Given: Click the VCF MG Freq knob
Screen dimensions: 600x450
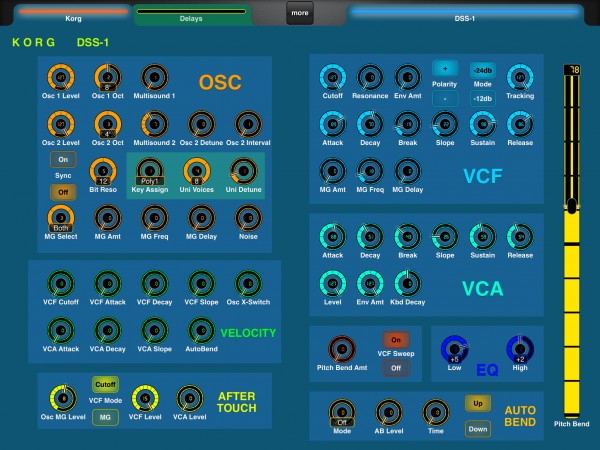Looking at the screenshot, I should [x=370, y=171].
